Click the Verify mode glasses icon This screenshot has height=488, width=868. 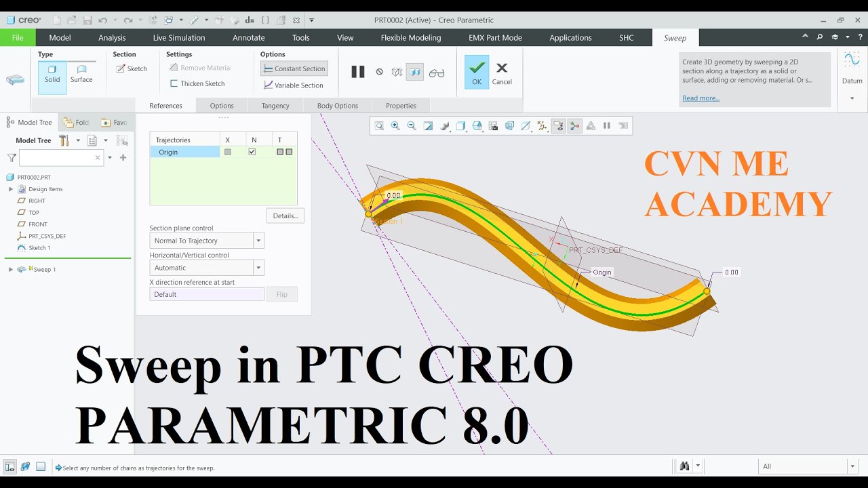(x=437, y=73)
